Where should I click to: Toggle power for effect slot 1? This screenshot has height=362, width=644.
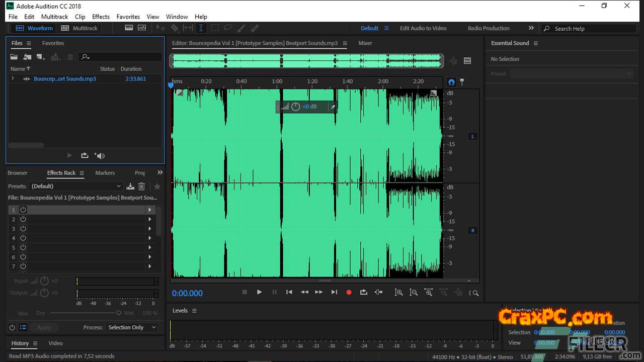click(x=23, y=210)
